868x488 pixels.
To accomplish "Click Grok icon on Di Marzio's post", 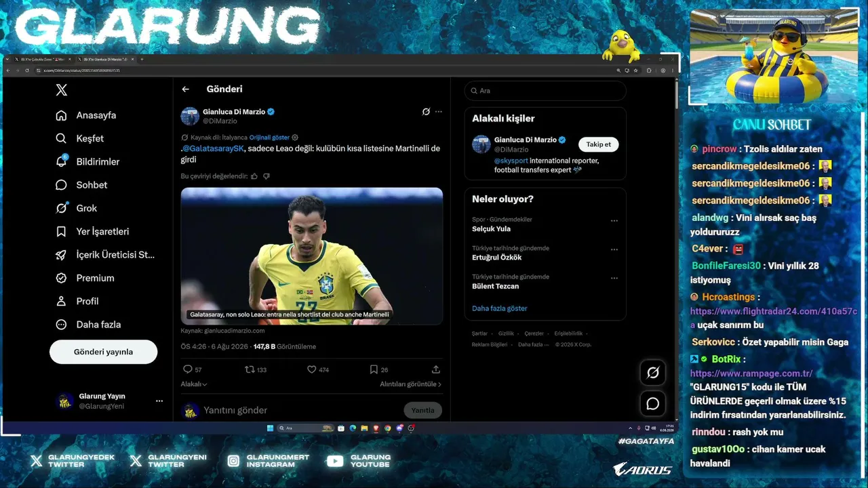I will [426, 112].
